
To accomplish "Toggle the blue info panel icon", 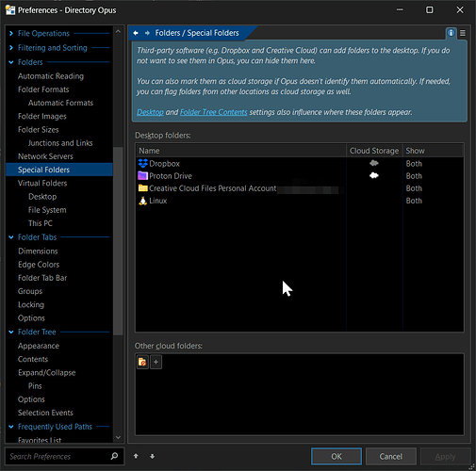I will (451, 33).
